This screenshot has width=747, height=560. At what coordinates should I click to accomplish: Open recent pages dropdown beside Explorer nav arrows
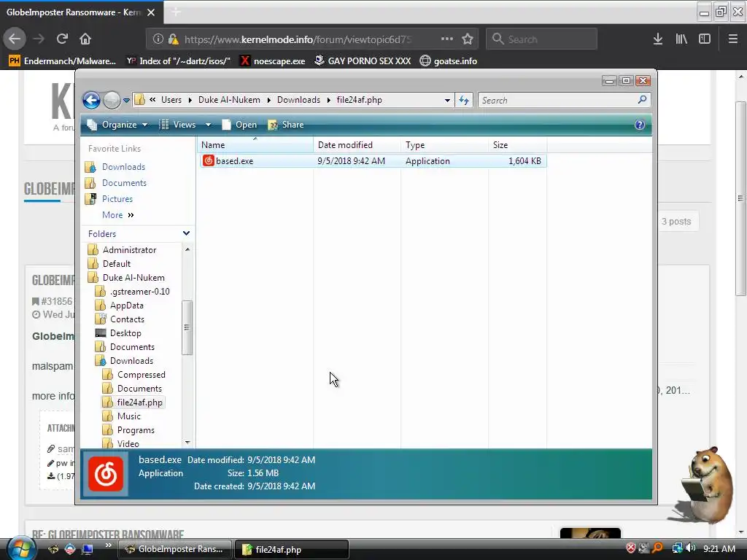tap(126, 101)
